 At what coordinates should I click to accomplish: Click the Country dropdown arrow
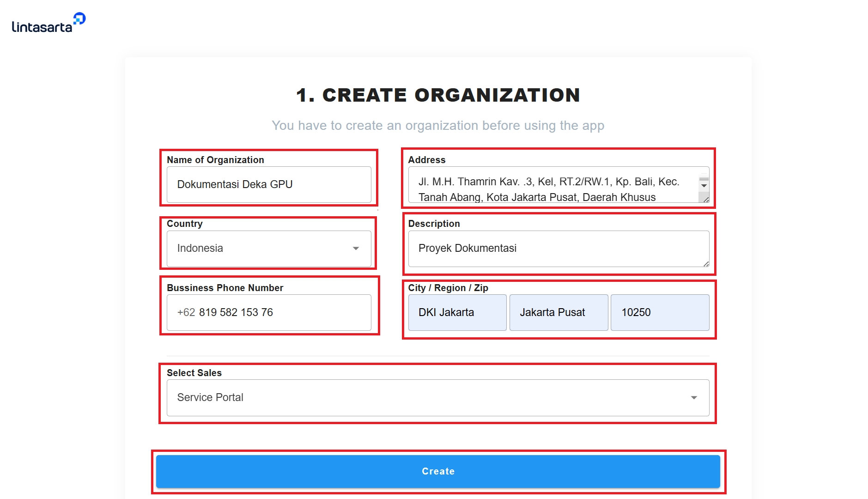tap(356, 249)
